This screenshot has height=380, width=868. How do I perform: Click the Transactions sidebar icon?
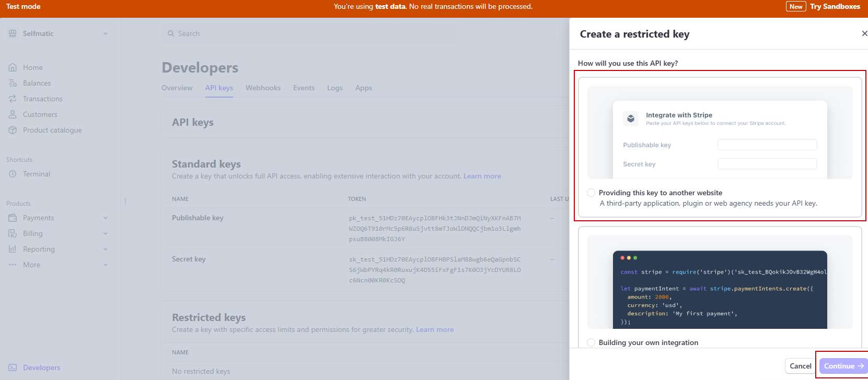[x=13, y=99]
